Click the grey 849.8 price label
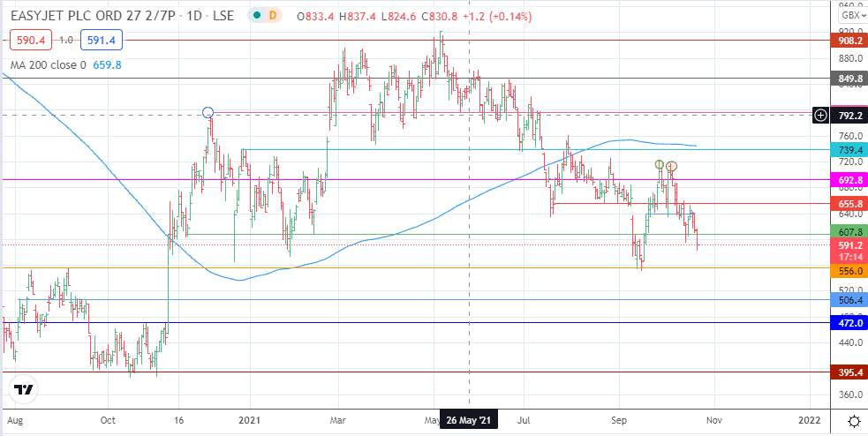868x436 pixels. tap(849, 78)
